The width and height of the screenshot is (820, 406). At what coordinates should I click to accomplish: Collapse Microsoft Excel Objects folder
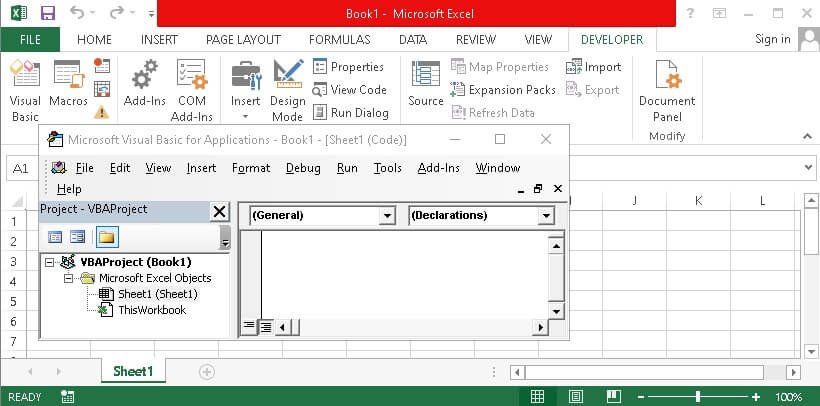(x=68, y=278)
